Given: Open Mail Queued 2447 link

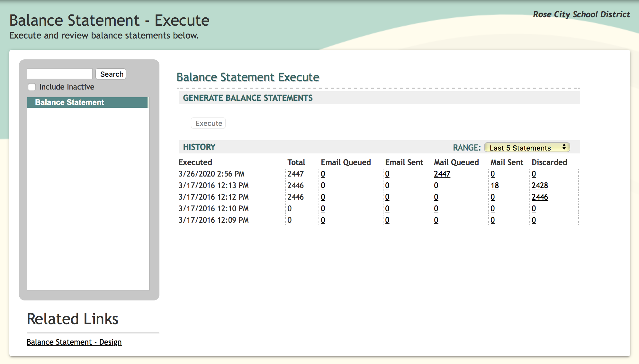Looking at the screenshot, I should point(442,174).
